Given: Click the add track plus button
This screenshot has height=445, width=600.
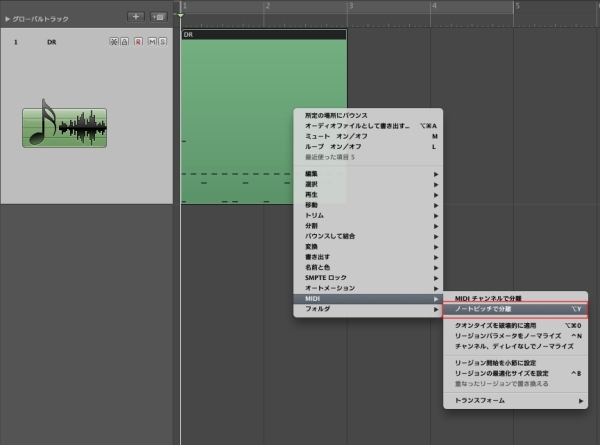Looking at the screenshot, I should pyautogui.click(x=136, y=17).
